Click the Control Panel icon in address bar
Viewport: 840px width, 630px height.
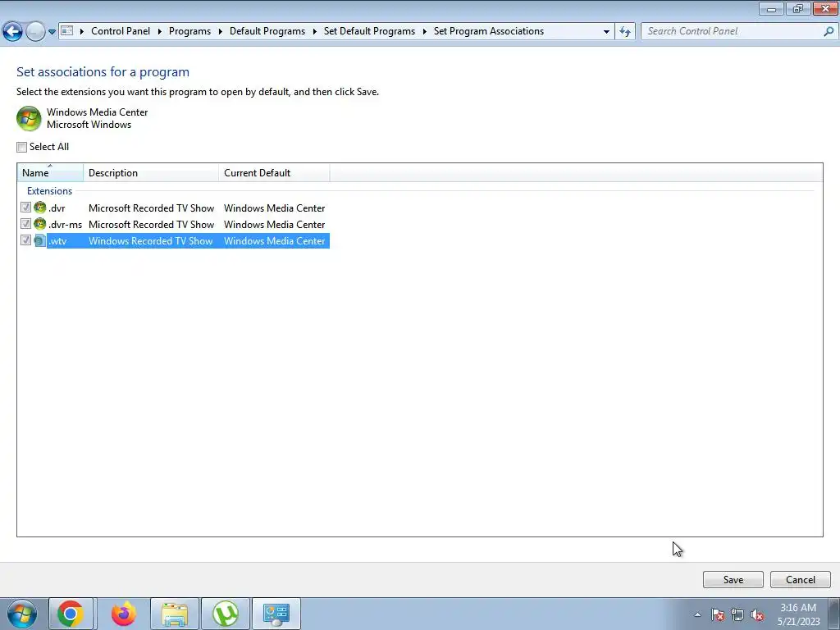(x=67, y=31)
